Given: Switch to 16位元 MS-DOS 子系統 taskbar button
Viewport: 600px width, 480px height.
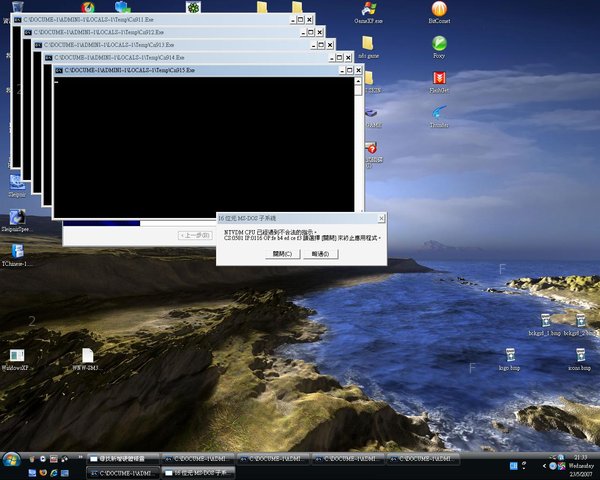Looking at the screenshot, I should tap(198, 473).
